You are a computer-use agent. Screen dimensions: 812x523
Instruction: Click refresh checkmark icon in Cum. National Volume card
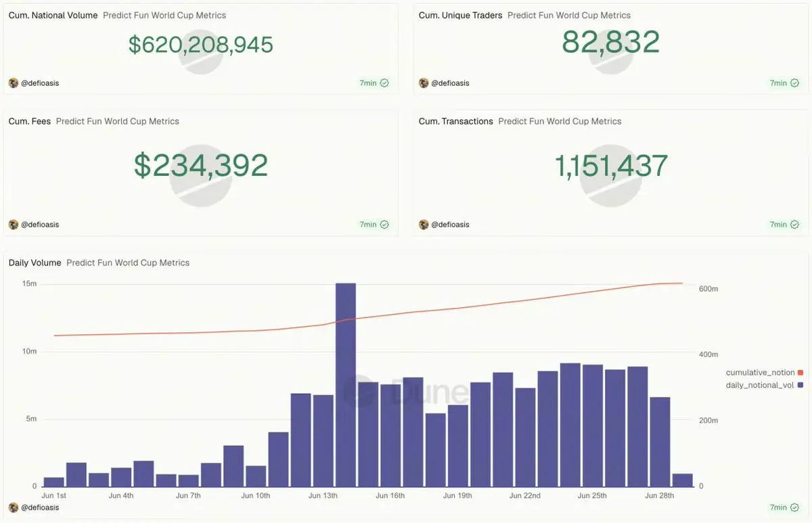384,83
